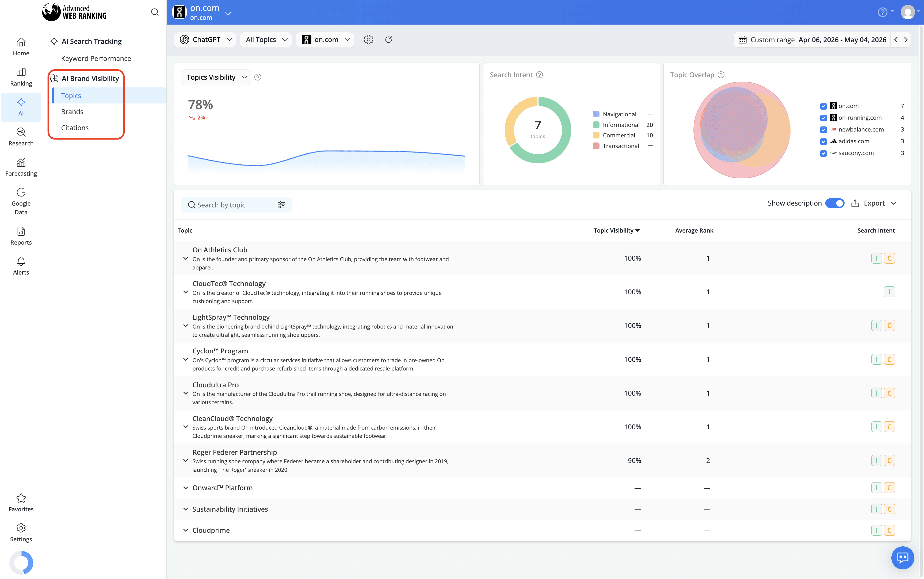Screen dimensions: 924x579
Task: Open the Export dropdown
Action: [x=874, y=203]
